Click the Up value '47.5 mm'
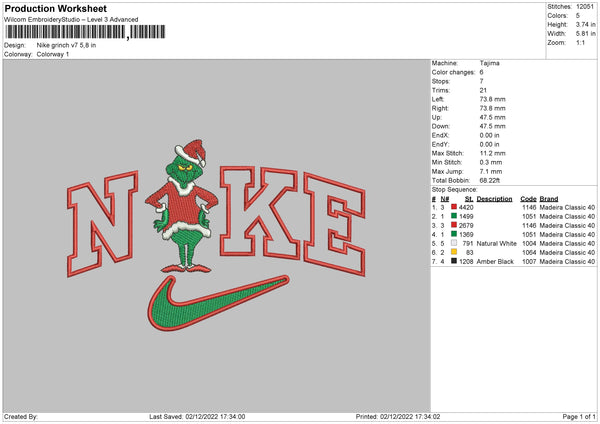Image resolution: width=600 pixels, height=424 pixels. click(x=492, y=117)
